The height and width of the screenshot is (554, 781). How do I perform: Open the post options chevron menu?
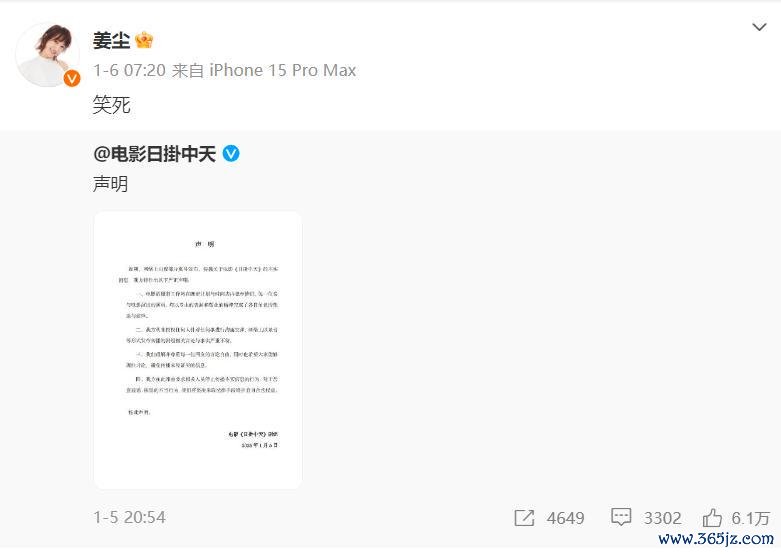pos(759,27)
